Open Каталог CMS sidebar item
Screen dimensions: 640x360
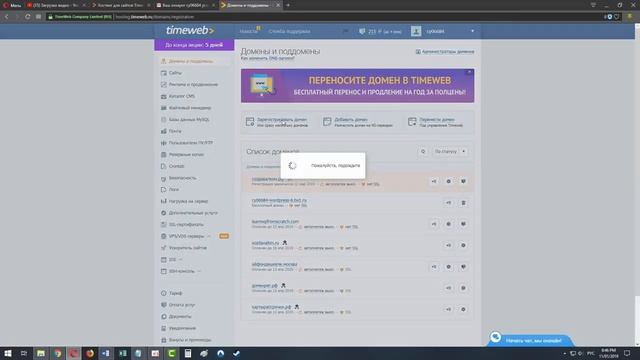click(182, 96)
